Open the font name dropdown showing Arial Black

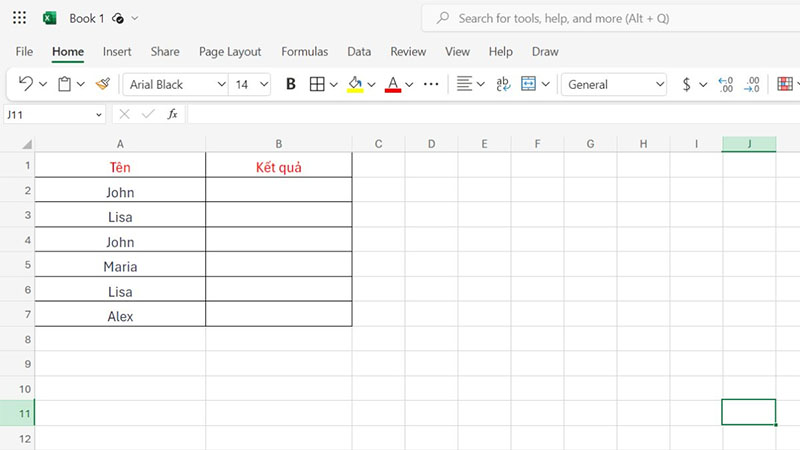click(175, 85)
